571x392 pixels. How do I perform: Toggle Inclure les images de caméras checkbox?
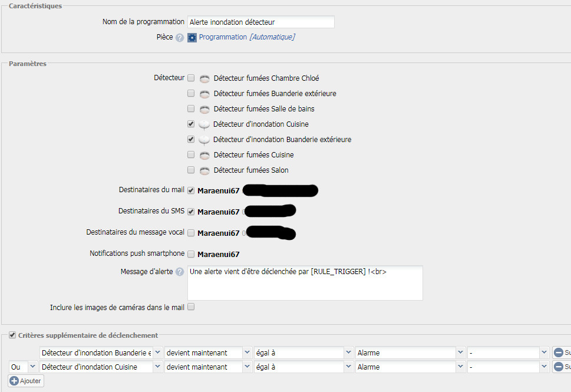[x=191, y=307]
